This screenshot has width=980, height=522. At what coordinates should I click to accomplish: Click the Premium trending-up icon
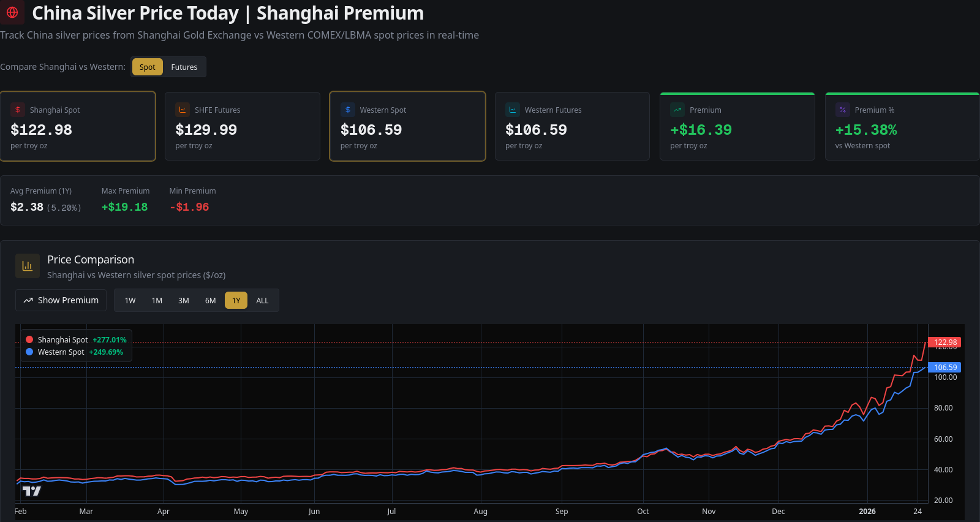click(677, 110)
